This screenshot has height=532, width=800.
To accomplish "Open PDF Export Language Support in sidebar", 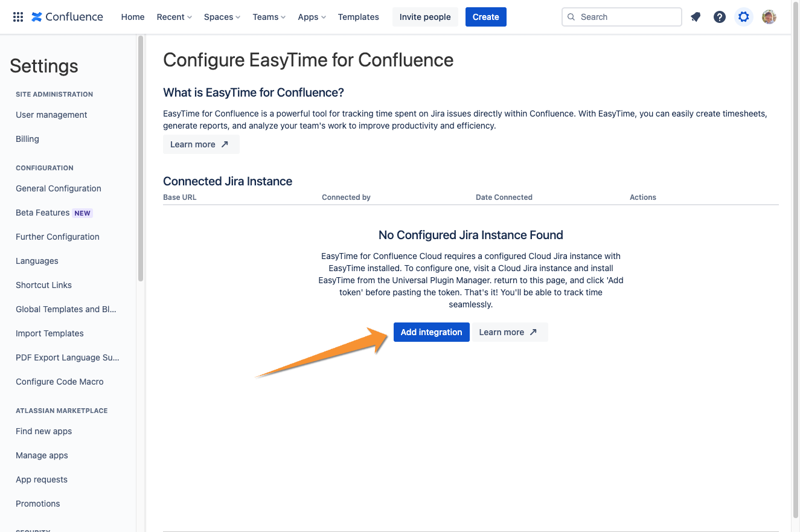I will (x=68, y=357).
